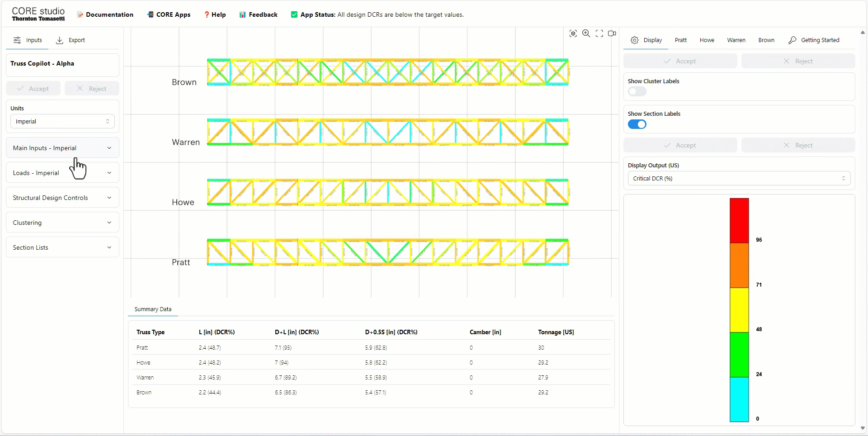
Task: Click Reject button below Section Labels
Action: [x=798, y=145]
